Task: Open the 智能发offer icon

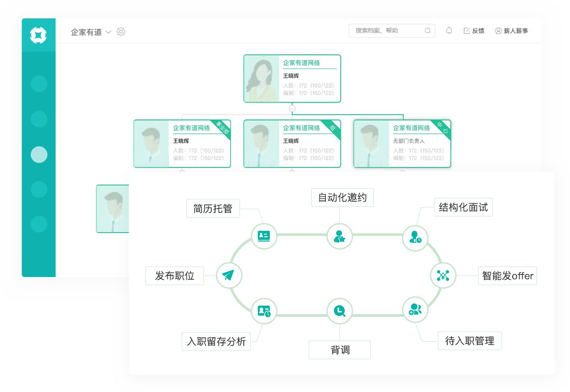Action: tap(443, 276)
